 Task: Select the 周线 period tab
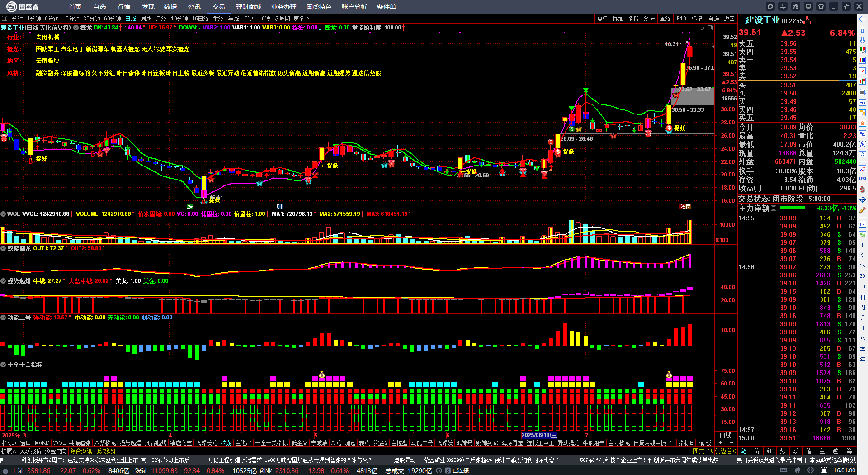[x=146, y=19]
